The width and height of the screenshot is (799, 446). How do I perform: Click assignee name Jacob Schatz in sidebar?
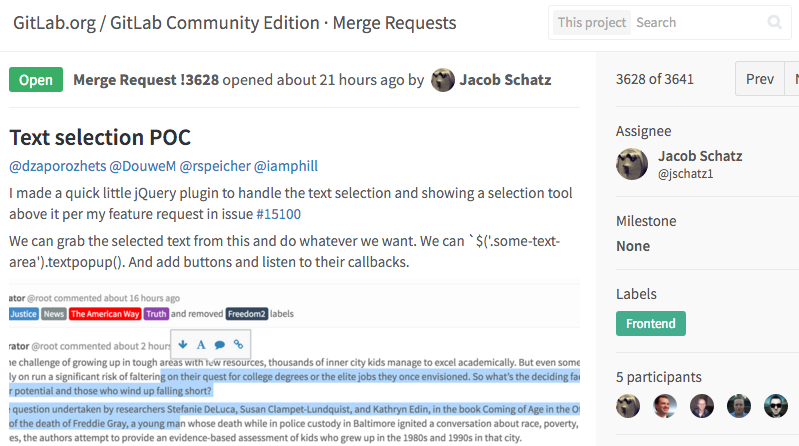[700, 156]
